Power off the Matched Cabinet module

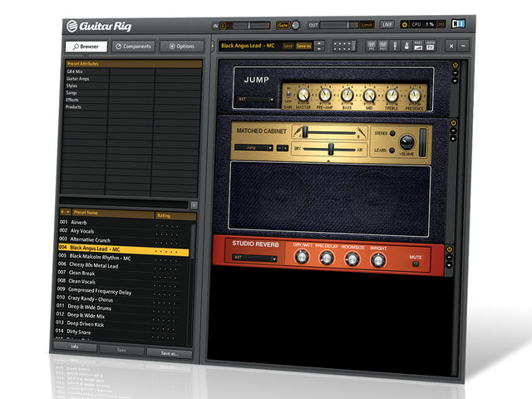[x=453, y=122]
